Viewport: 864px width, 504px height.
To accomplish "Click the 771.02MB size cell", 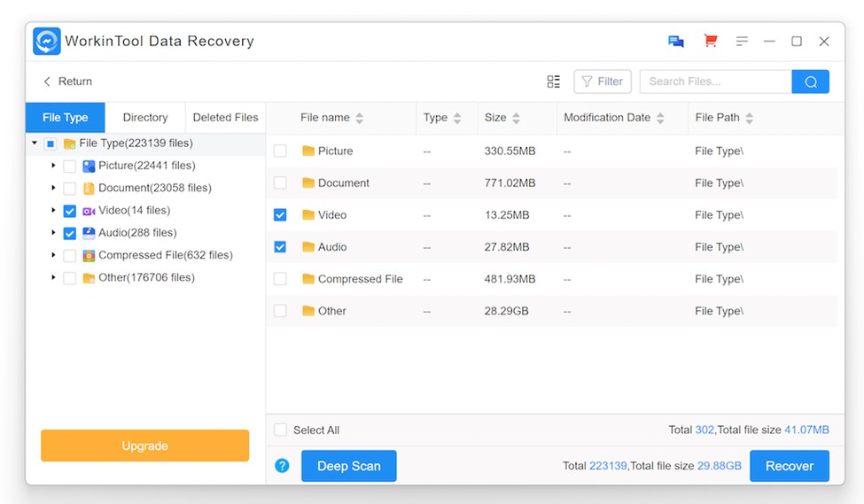I will point(510,182).
